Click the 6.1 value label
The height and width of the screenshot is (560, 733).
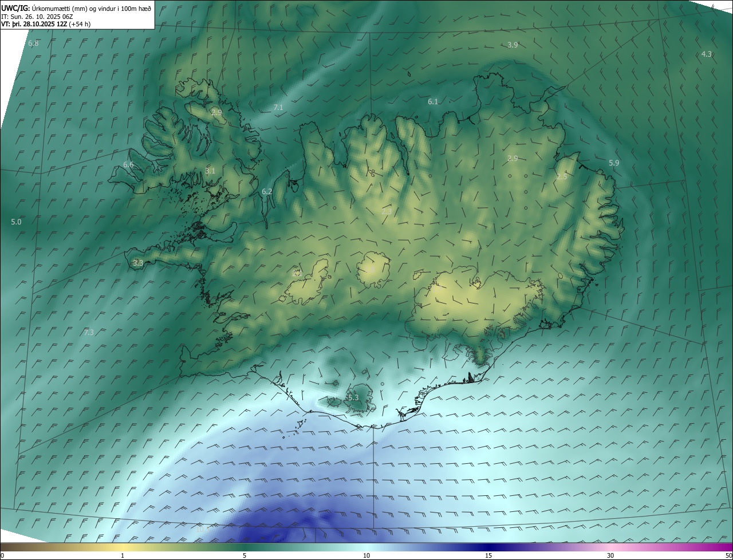433,101
